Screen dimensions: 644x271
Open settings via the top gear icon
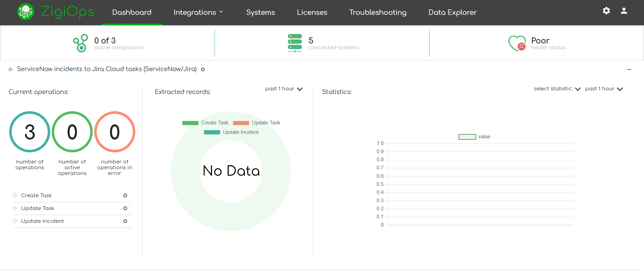[606, 11]
